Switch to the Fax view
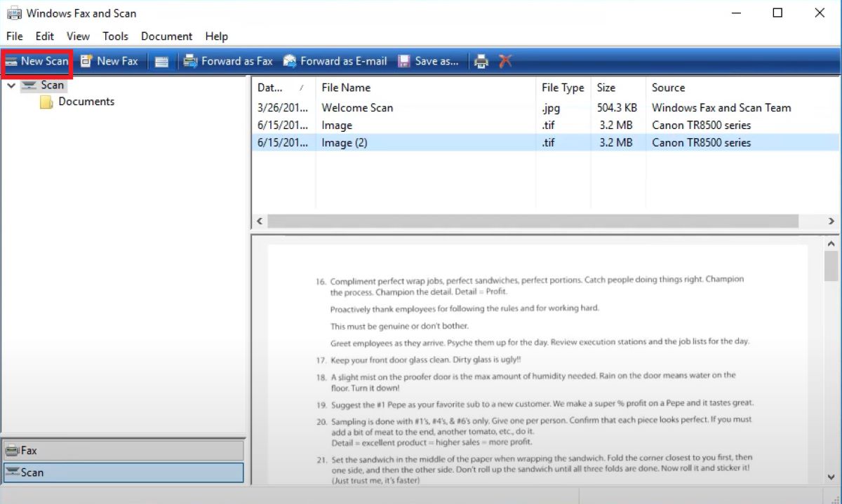The image size is (842, 504). (123, 449)
